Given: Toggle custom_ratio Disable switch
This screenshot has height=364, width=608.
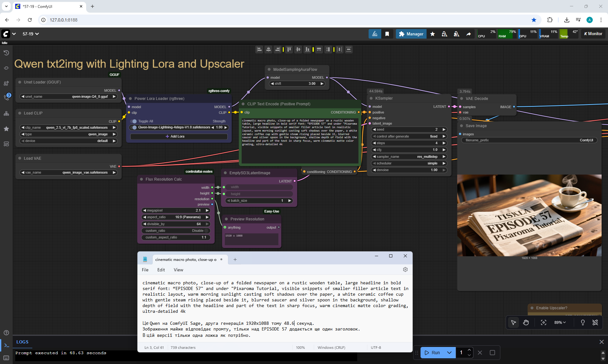Looking at the screenshot, I should point(206,231).
